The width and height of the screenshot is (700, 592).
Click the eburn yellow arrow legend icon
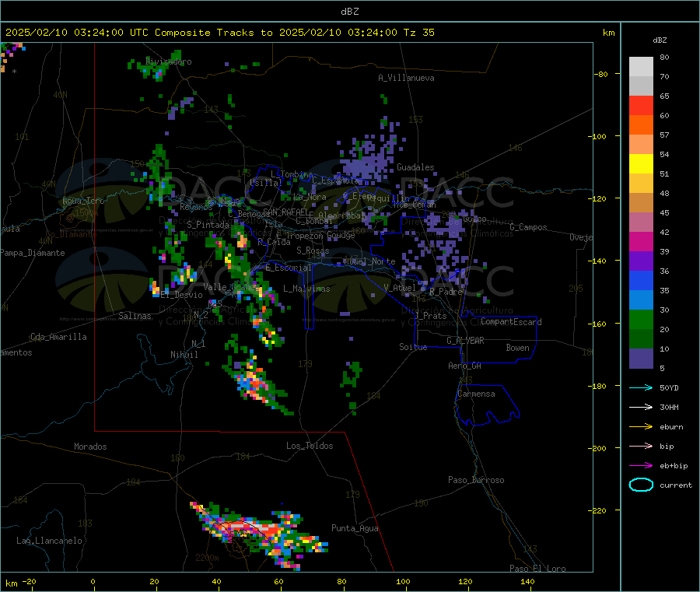click(641, 427)
